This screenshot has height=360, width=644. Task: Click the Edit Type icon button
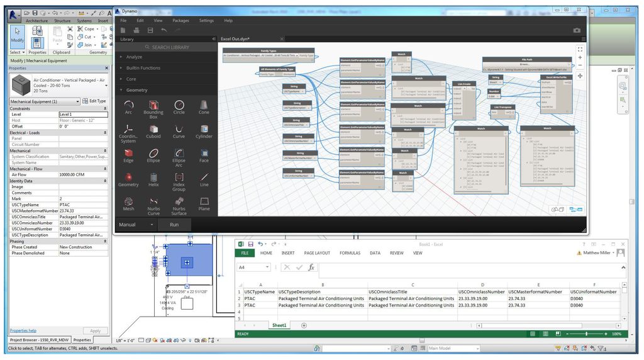click(x=94, y=101)
